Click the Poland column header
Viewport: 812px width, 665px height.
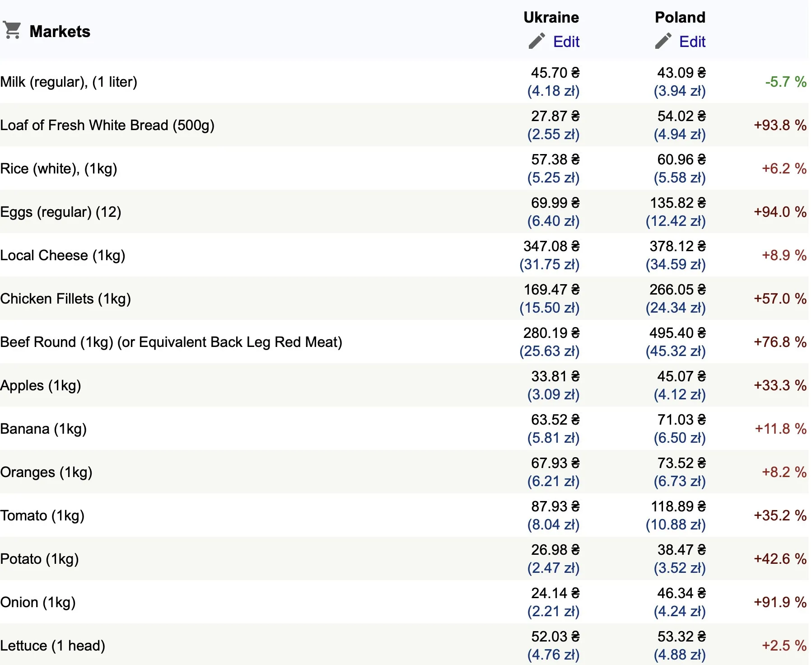(x=680, y=17)
